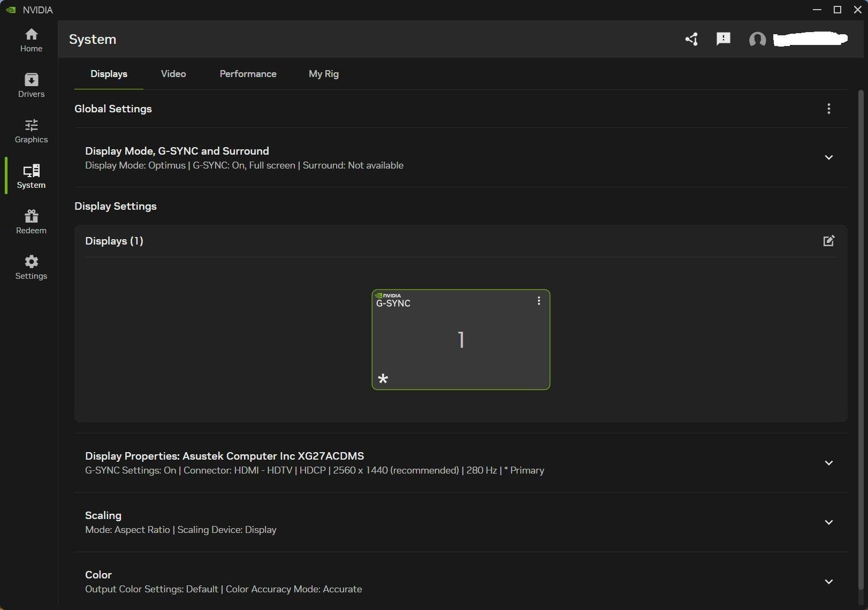Image resolution: width=868 pixels, height=610 pixels.
Task: Open the Settings gear in sidebar
Action: (31, 268)
